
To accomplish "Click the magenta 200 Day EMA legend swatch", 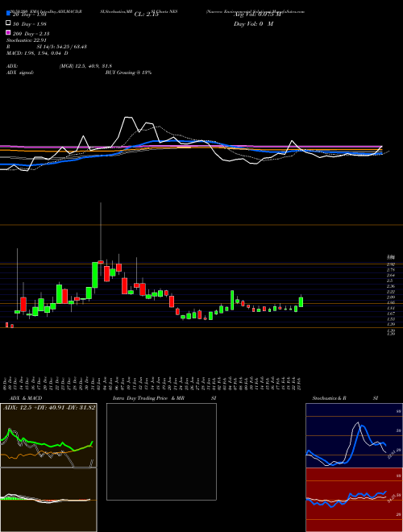I will (x=8, y=32).
